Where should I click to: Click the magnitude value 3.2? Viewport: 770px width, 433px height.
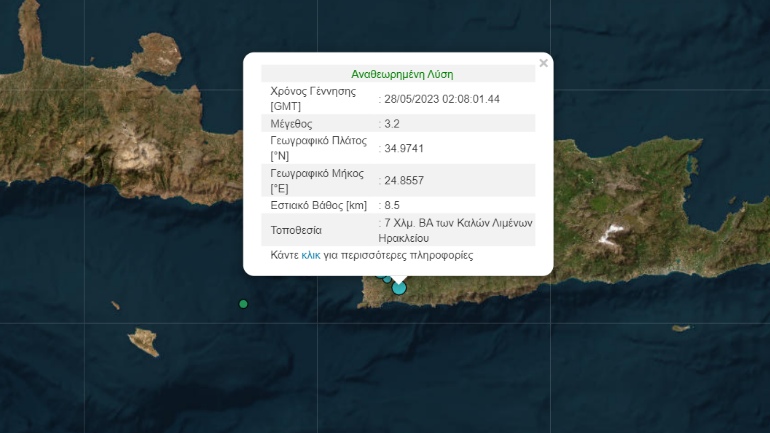point(391,124)
